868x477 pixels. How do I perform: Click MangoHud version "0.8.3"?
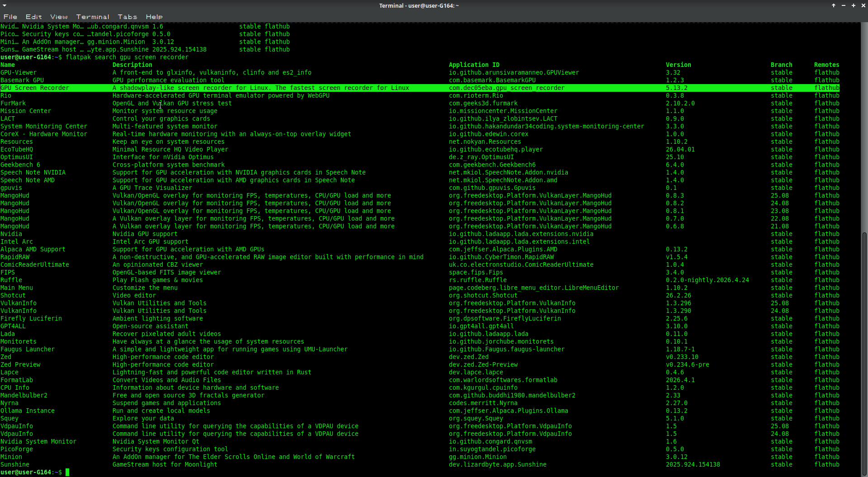coord(675,196)
